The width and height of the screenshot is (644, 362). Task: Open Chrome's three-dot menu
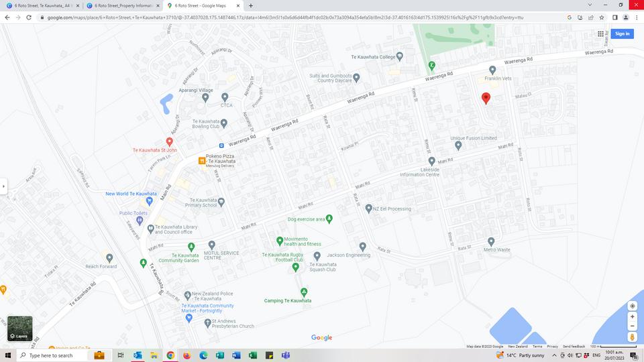point(637,17)
